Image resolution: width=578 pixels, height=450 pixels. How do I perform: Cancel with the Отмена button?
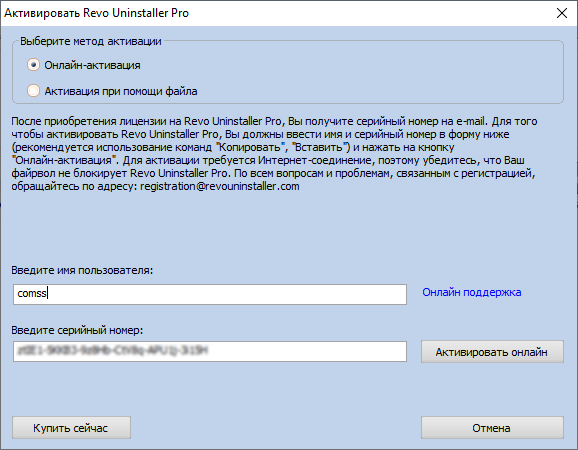point(492,428)
